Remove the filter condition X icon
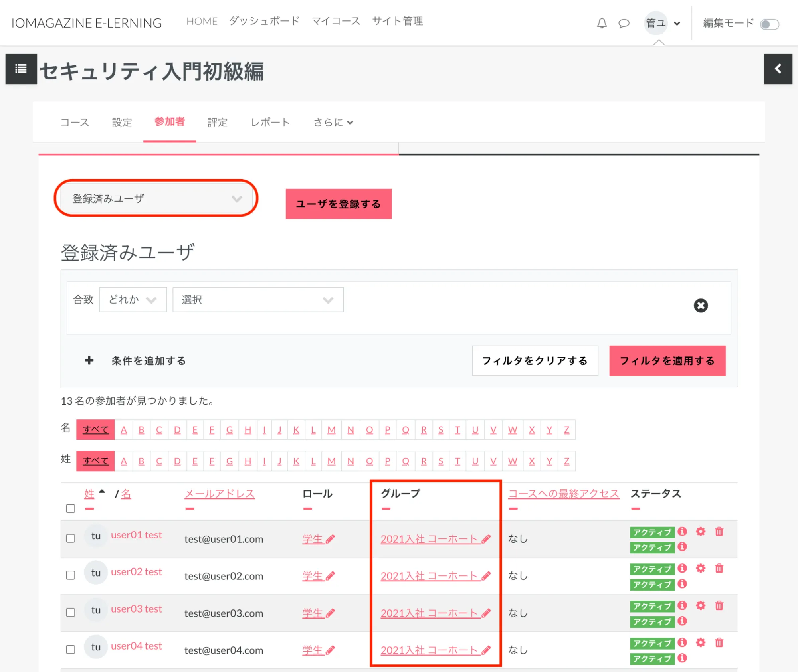 coord(700,306)
